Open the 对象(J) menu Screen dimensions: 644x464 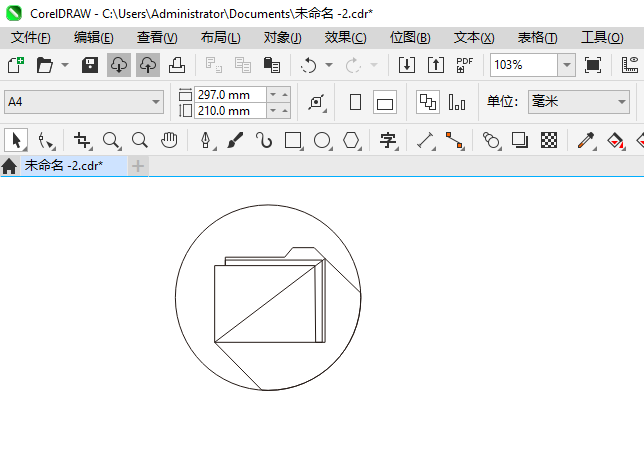point(283,38)
